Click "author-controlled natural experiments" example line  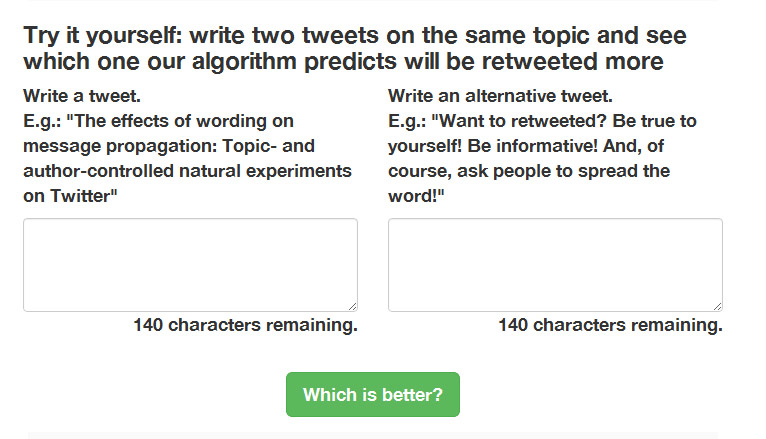(x=187, y=171)
